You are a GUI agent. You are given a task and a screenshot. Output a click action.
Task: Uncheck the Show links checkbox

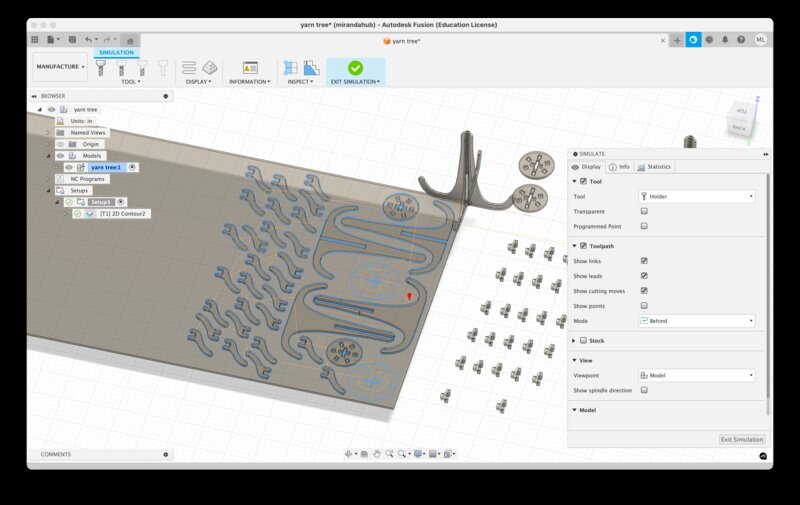[644, 261]
